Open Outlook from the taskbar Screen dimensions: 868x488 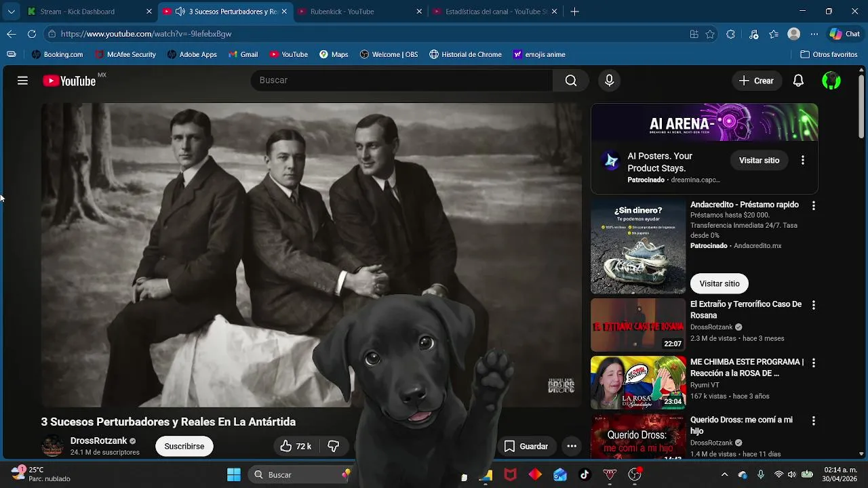pos(560,474)
